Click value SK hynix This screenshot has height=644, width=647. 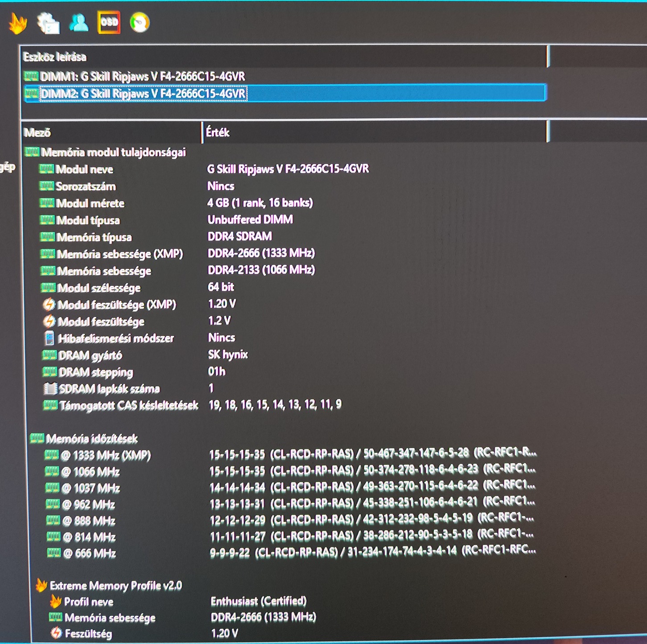point(228,355)
